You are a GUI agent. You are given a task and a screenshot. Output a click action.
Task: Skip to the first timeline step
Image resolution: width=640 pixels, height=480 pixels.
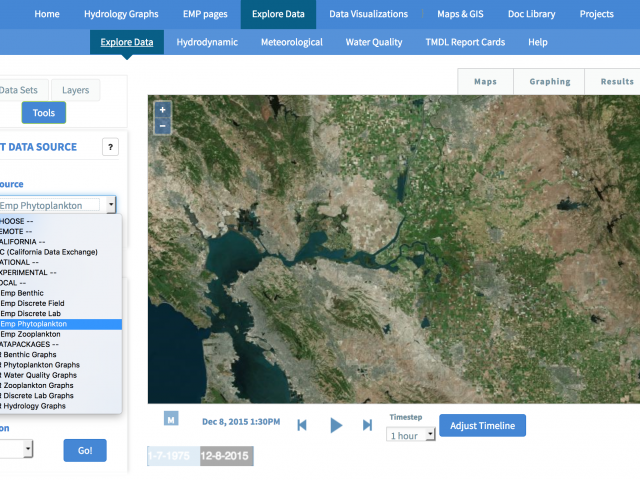pyautogui.click(x=302, y=425)
